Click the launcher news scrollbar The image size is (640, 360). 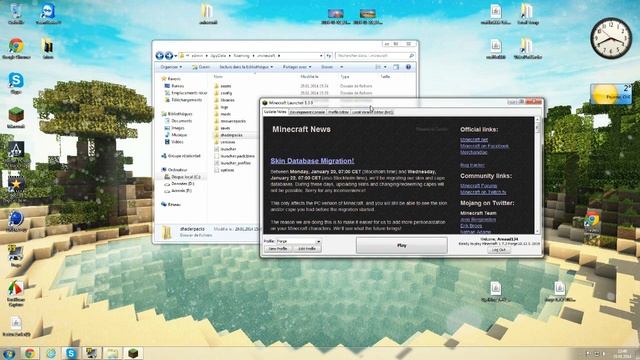[x=537, y=176]
